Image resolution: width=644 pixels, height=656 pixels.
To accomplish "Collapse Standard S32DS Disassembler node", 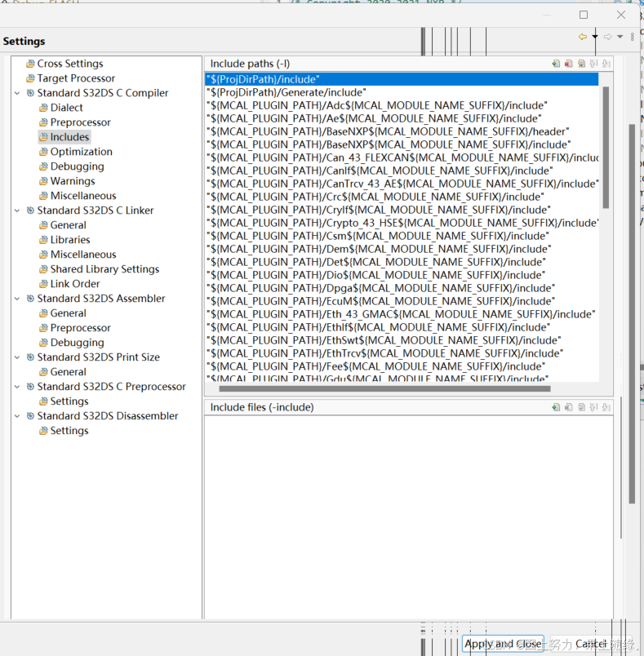I will pyautogui.click(x=17, y=416).
